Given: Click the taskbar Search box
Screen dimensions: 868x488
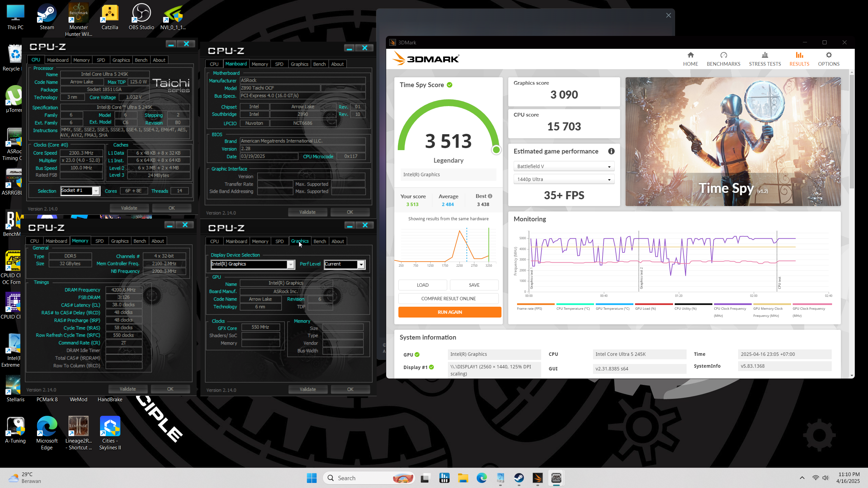Looking at the screenshot, I should [369, 478].
